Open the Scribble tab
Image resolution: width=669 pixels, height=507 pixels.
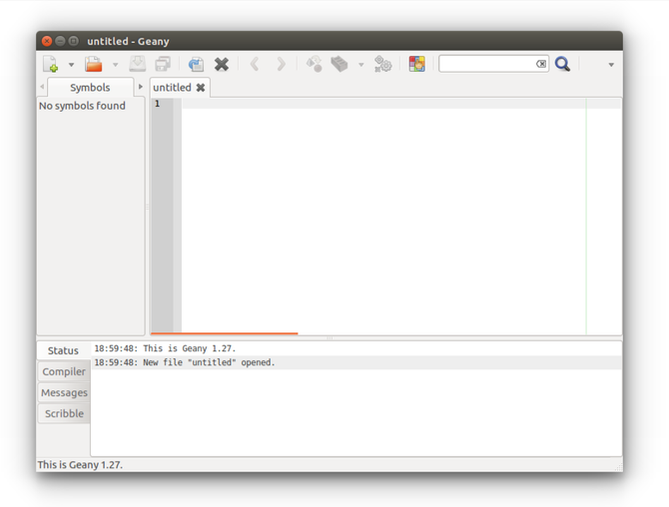pyautogui.click(x=64, y=414)
